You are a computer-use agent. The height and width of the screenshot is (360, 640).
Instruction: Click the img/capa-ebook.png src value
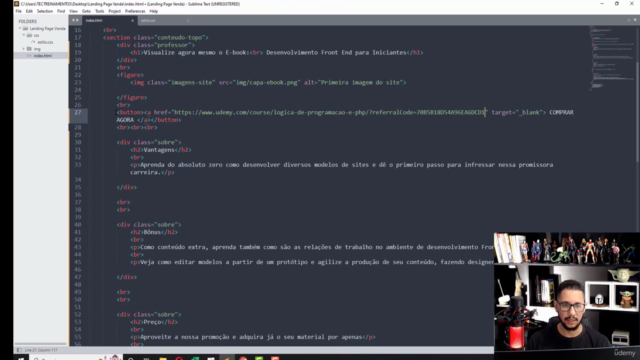[x=267, y=82]
